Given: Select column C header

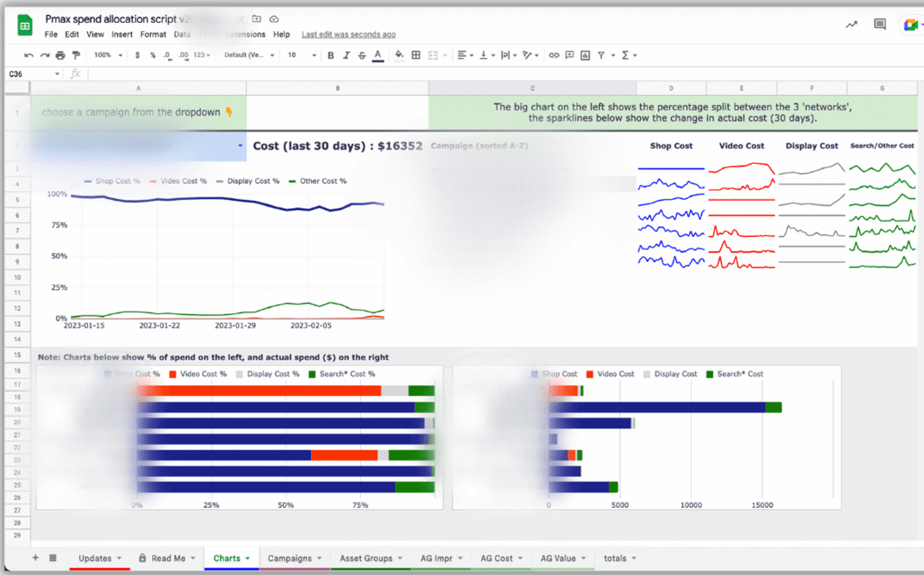Looking at the screenshot, I should coord(532,89).
